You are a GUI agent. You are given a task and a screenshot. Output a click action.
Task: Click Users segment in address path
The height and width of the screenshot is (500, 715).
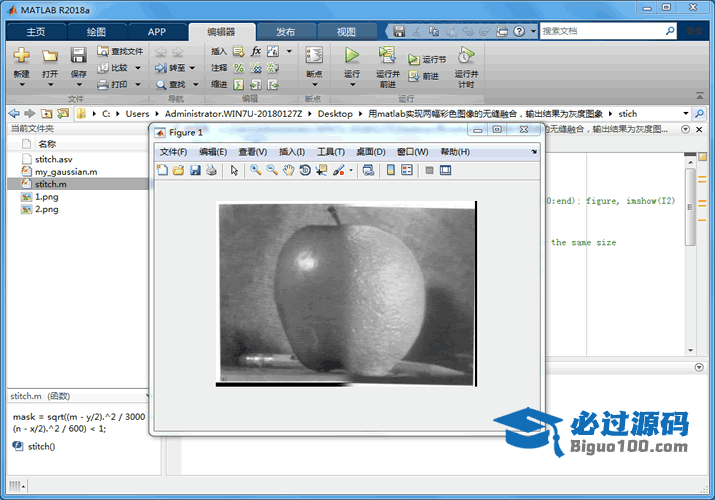(x=137, y=113)
